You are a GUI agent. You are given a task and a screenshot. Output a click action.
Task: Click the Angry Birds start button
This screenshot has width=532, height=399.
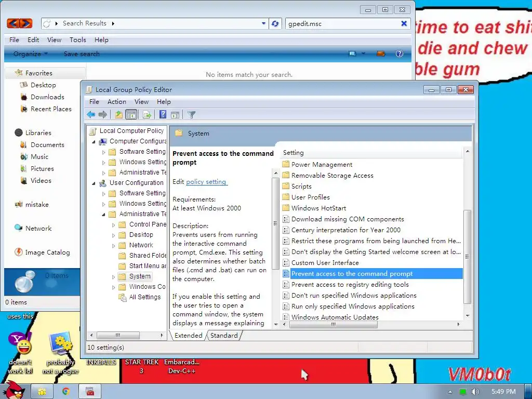pyautogui.click(x=14, y=390)
